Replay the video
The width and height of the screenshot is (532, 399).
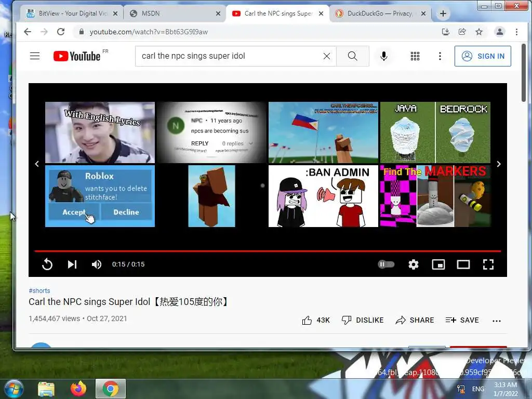point(47,264)
